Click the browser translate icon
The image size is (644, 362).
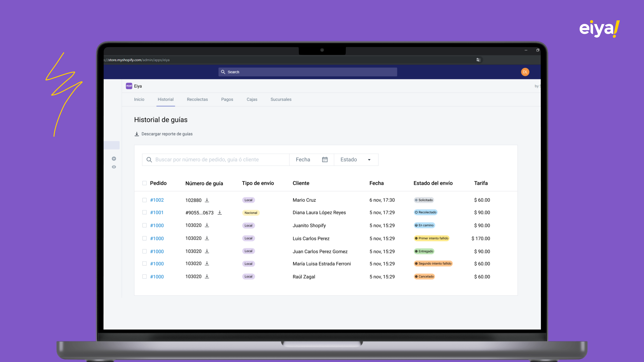(478, 60)
